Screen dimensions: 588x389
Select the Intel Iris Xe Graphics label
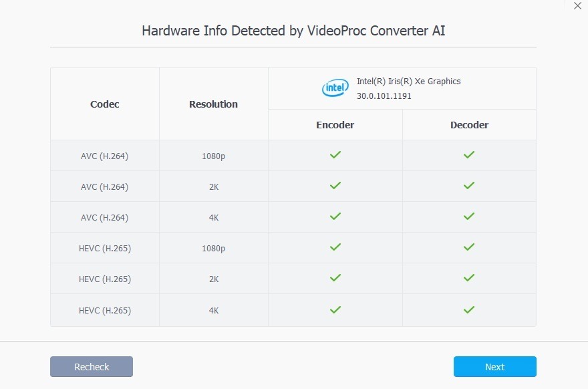(408, 82)
